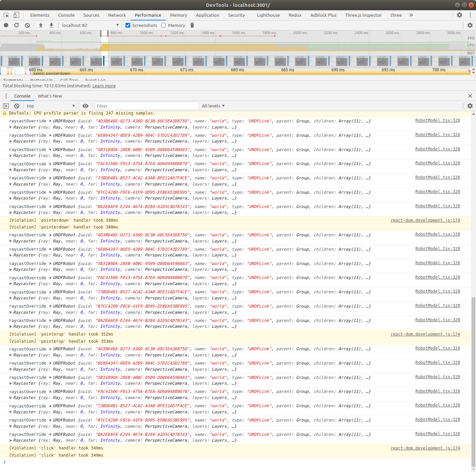Viewport: 476px width, 472px height.
Task: Open the Adblock Plus tab
Action: (323, 15)
